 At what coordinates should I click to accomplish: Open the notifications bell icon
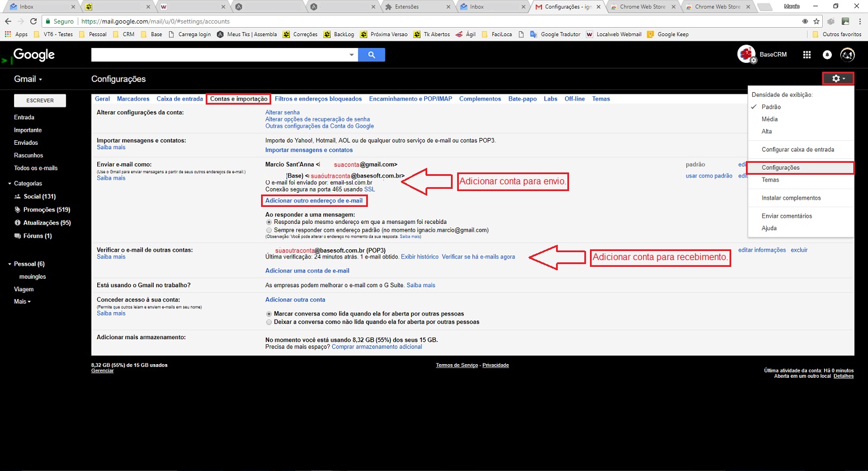(x=827, y=55)
